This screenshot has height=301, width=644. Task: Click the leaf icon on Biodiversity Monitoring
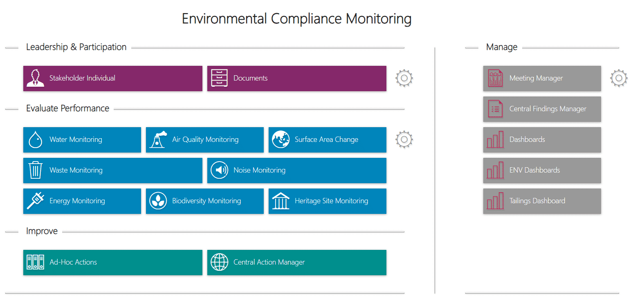158,201
